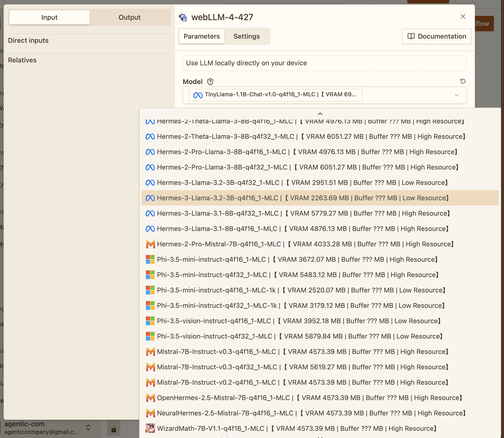Click the agentic-com account name
This screenshot has width=504, height=438.
(24, 424)
